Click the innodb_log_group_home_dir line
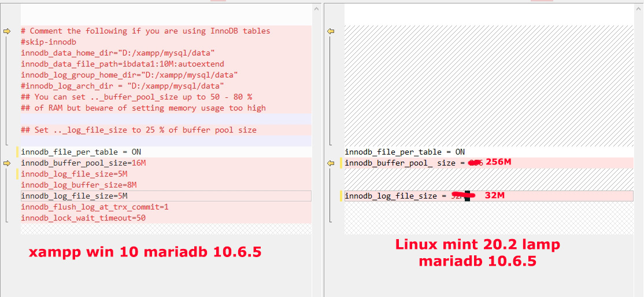The width and height of the screenshot is (644, 297). tap(166, 75)
